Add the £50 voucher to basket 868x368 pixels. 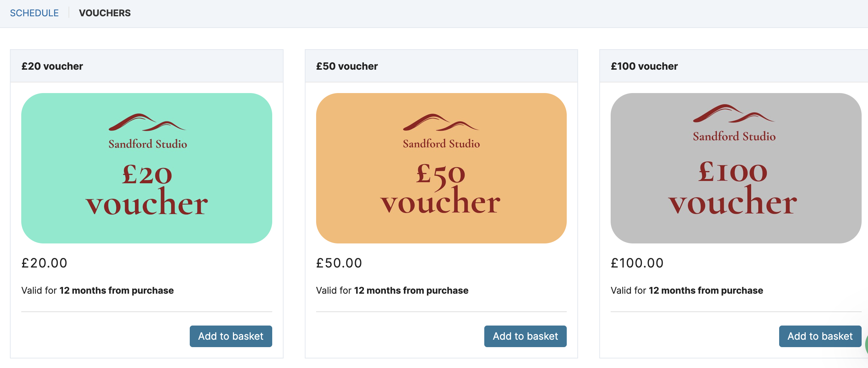(x=525, y=336)
